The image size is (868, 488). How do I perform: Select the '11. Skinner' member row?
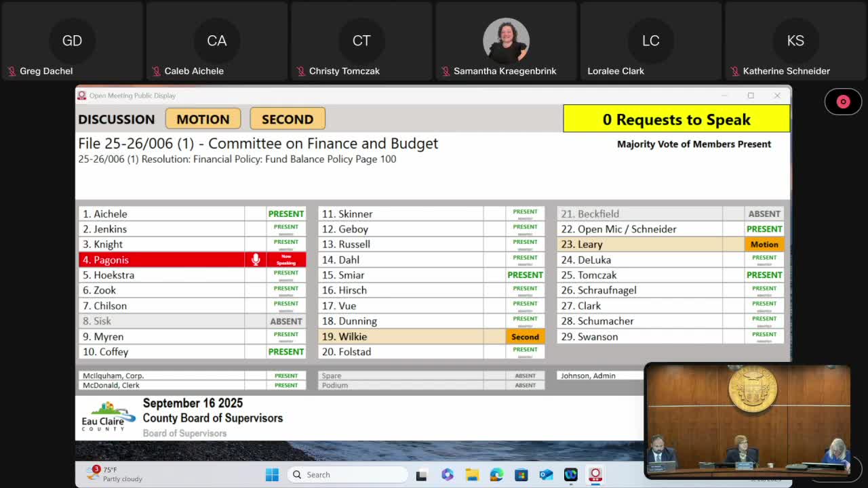coord(431,214)
